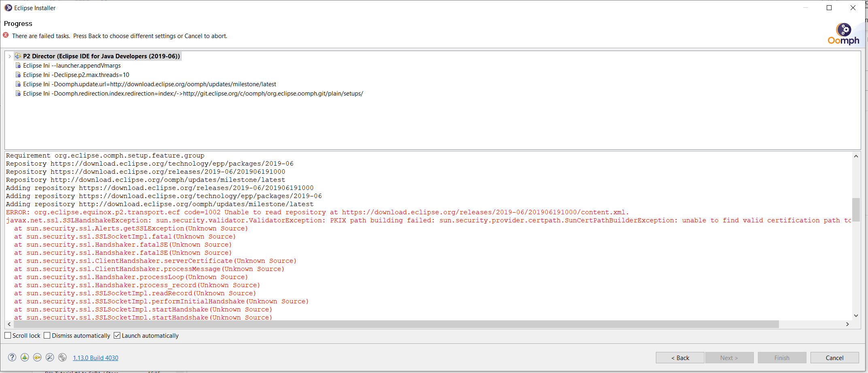
Task: Expand the P2 Director tree node
Action: click(x=10, y=56)
